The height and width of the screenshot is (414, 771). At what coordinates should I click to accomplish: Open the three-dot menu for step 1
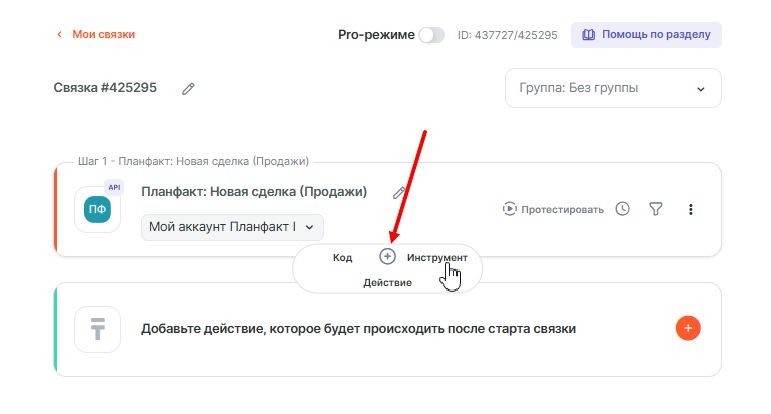(x=690, y=209)
